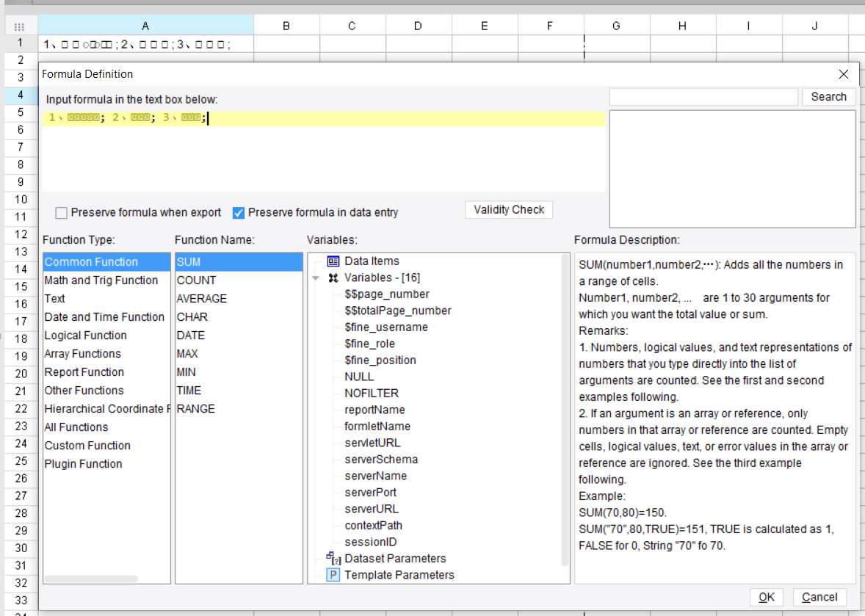Select AVERAGE in the Function Name list
The width and height of the screenshot is (865, 616).
click(202, 298)
